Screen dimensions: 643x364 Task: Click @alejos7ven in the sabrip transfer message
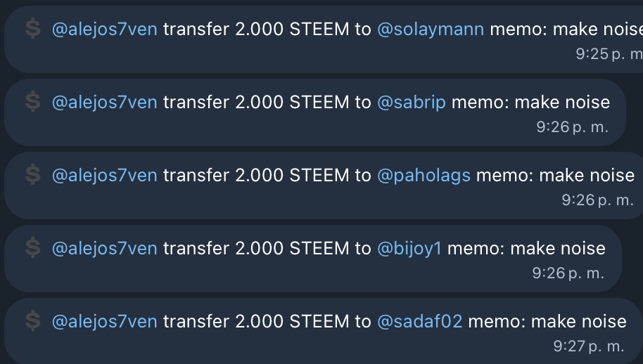[105, 103]
